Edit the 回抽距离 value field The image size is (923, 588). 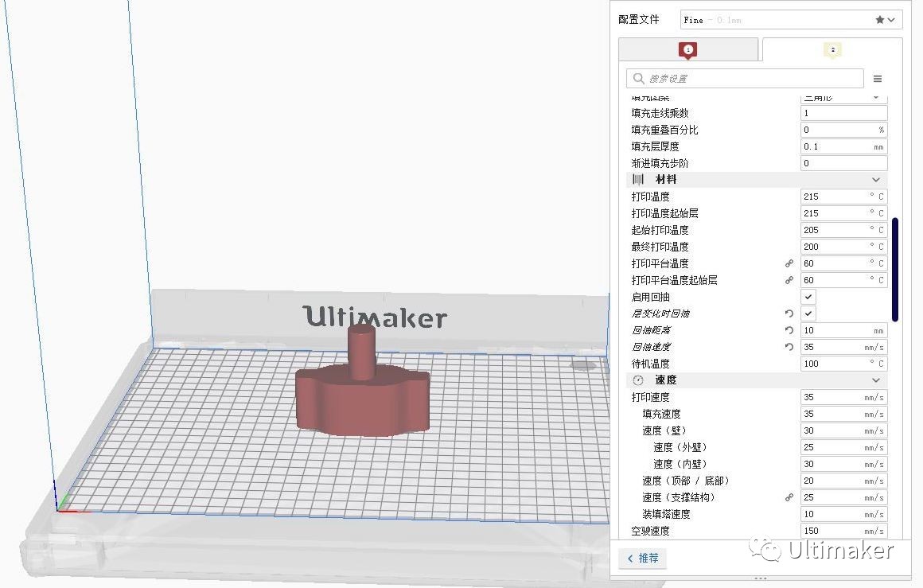click(843, 331)
